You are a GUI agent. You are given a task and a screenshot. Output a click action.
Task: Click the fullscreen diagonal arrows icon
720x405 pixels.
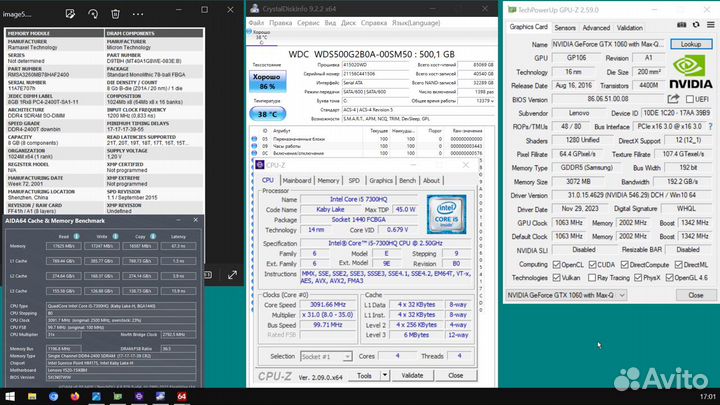click(x=232, y=275)
